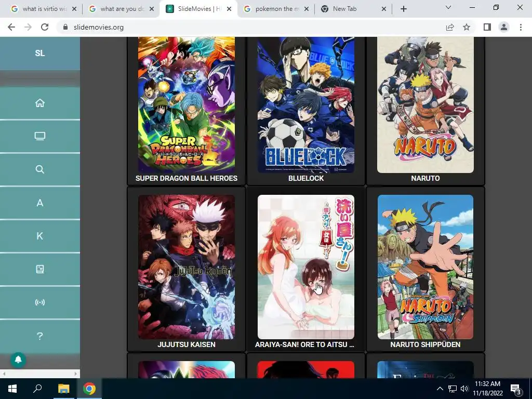The image size is (532, 399).
Task: Open network status tray icon
Action: 453,389
